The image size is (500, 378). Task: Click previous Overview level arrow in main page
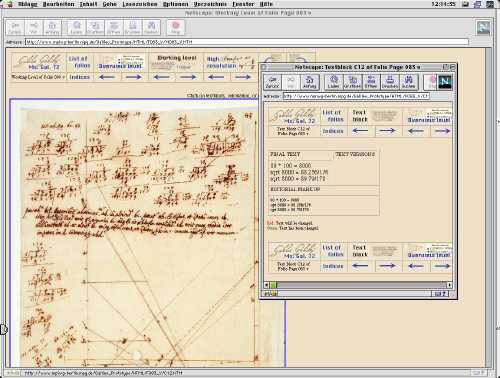[107, 77]
